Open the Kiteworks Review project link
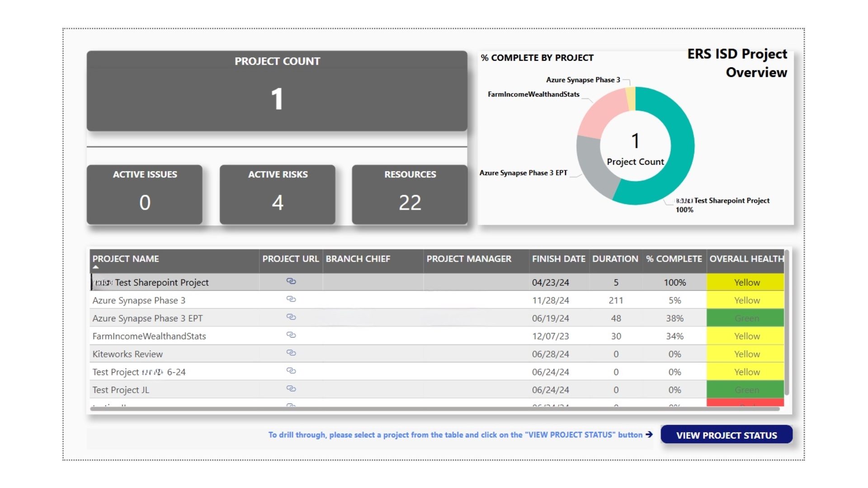 pos(291,353)
